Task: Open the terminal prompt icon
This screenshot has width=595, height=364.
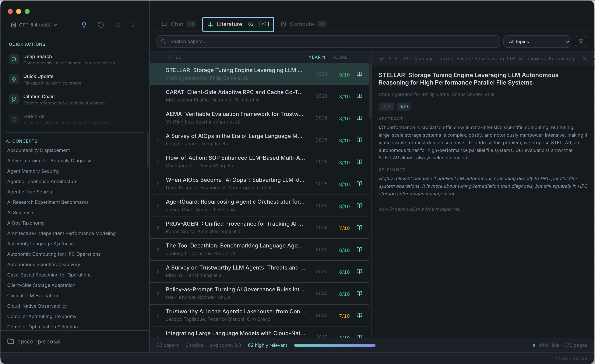Action: (135, 25)
